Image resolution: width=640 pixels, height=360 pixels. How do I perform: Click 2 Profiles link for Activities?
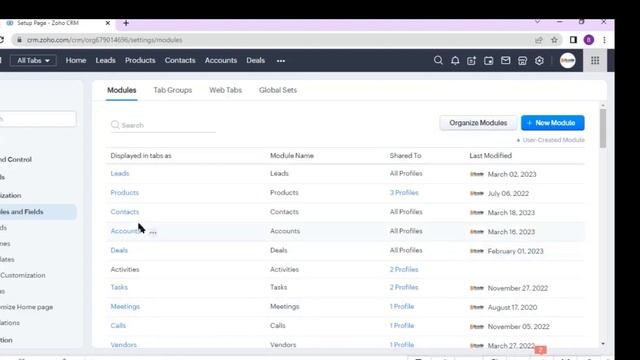pos(404,269)
